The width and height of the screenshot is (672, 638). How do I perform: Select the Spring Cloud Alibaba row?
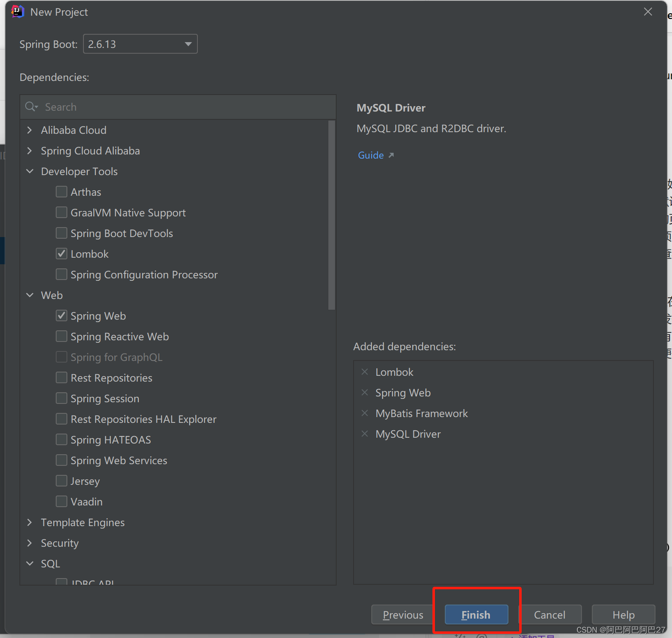[174, 151]
